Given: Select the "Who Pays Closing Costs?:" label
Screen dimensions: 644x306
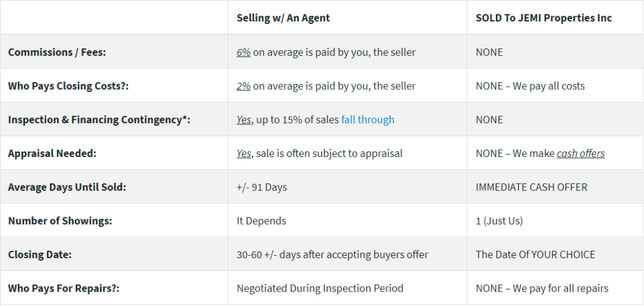Looking at the screenshot, I should (68, 86).
